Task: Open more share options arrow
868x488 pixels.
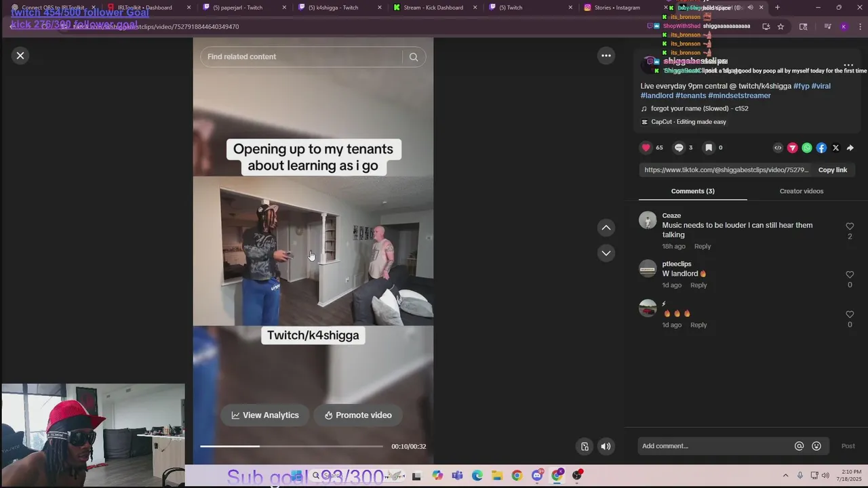Action: pos(850,148)
